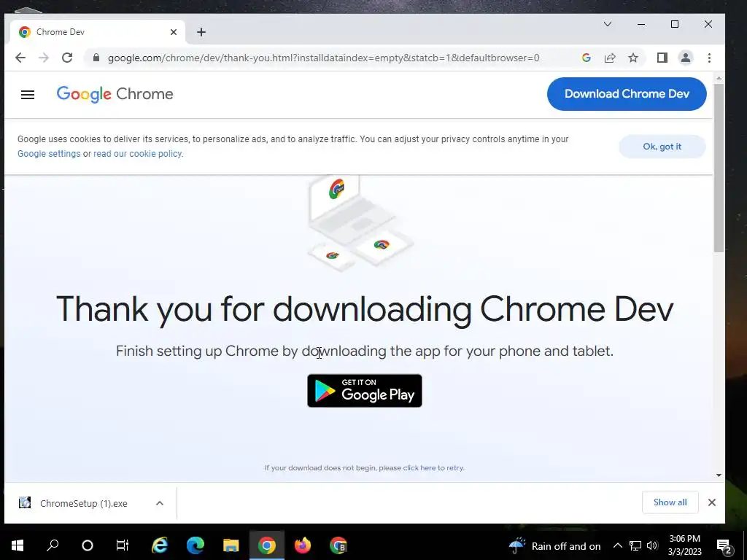The height and width of the screenshot is (560, 747).
Task: Click the address bar URL field
Action: (x=324, y=58)
